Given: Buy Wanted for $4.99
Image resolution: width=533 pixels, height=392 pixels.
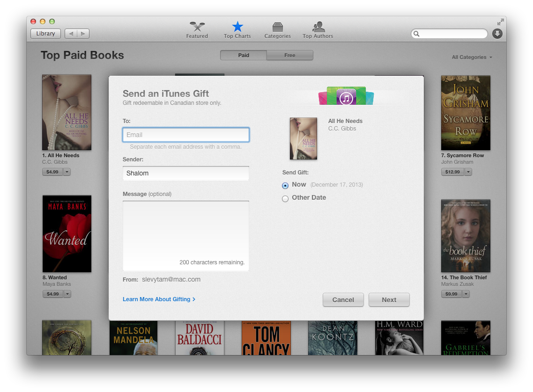Looking at the screenshot, I should 53,294.
